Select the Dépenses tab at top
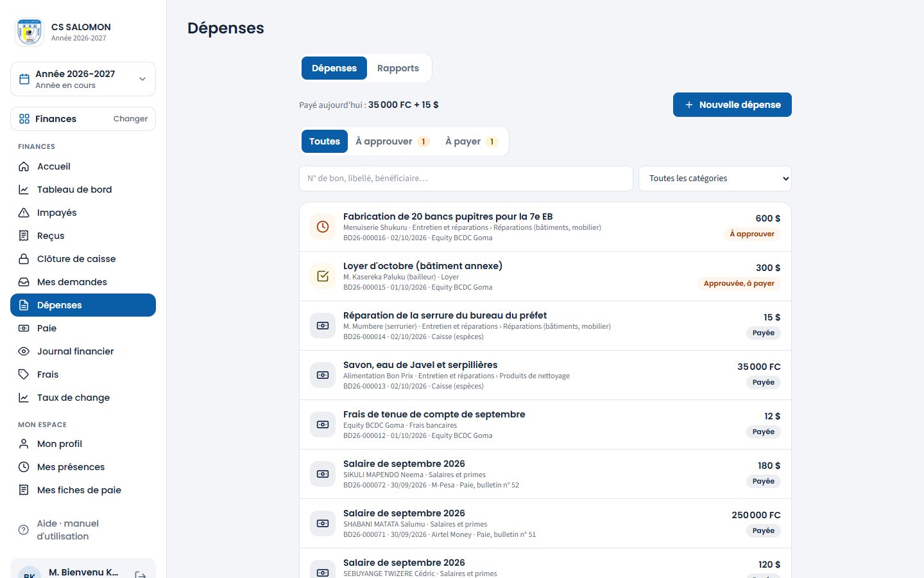924x578 pixels. [334, 68]
